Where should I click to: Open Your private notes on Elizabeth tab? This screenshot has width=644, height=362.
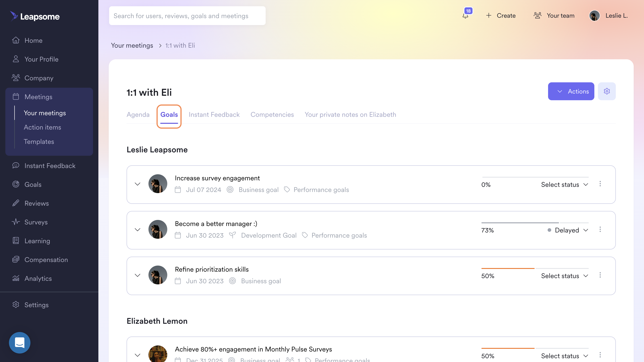pos(350,115)
